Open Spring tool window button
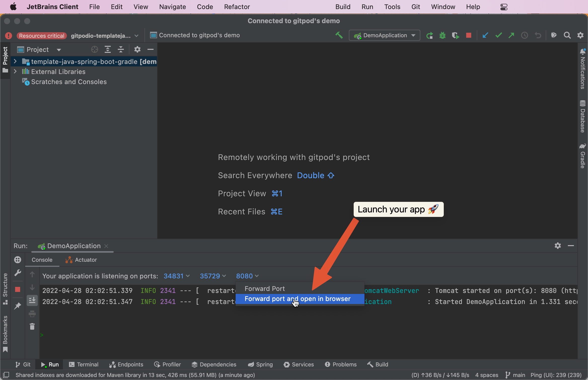Viewport: 588px width, 380px height. pyautogui.click(x=260, y=364)
